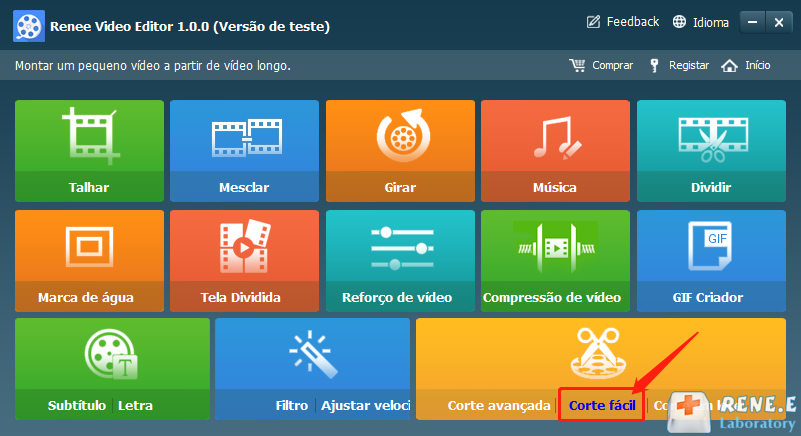801x436 pixels.
Task: Go to Início
Action: coord(758,65)
